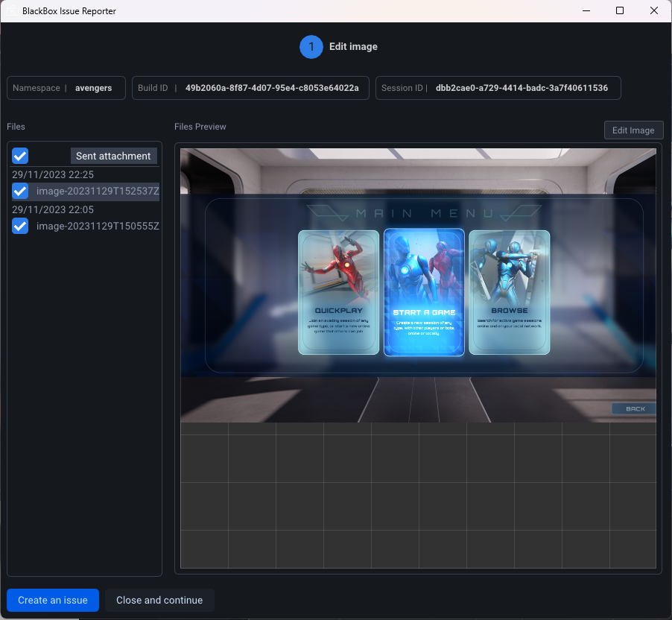672x620 pixels.
Task: Uncheck the image-20231129T150555Z file checkbox
Action: point(20,226)
